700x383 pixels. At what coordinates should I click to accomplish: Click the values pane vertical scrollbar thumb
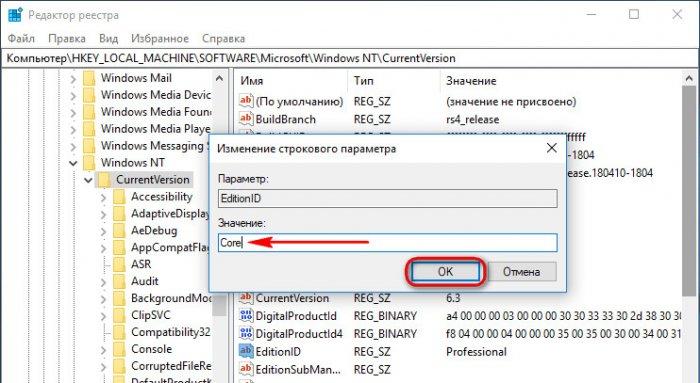tap(689, 191)
